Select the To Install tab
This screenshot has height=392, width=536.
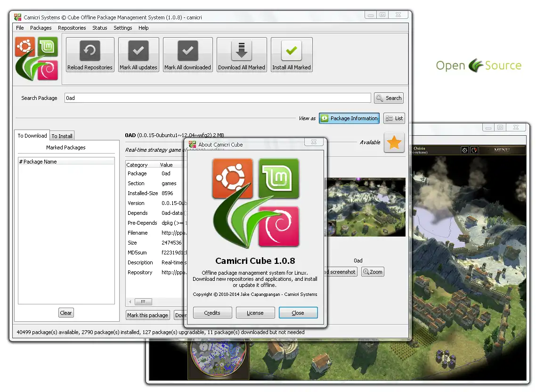tap(62, 136)
